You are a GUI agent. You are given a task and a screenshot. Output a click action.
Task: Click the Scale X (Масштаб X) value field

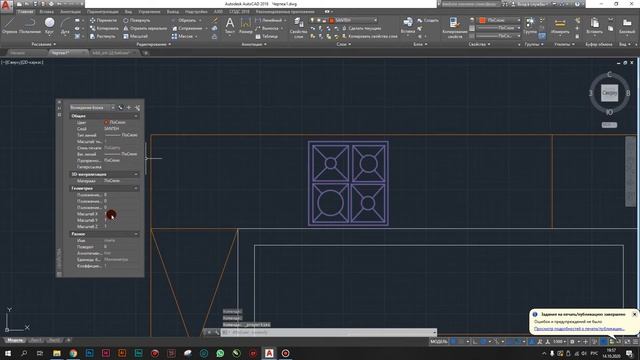point(121,214)
